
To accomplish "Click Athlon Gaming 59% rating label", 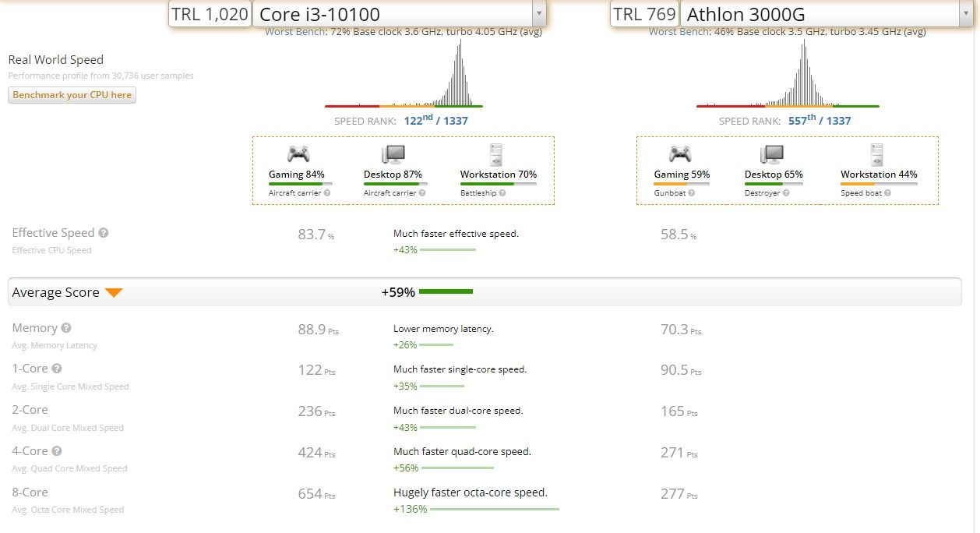I will pos(682,175).
